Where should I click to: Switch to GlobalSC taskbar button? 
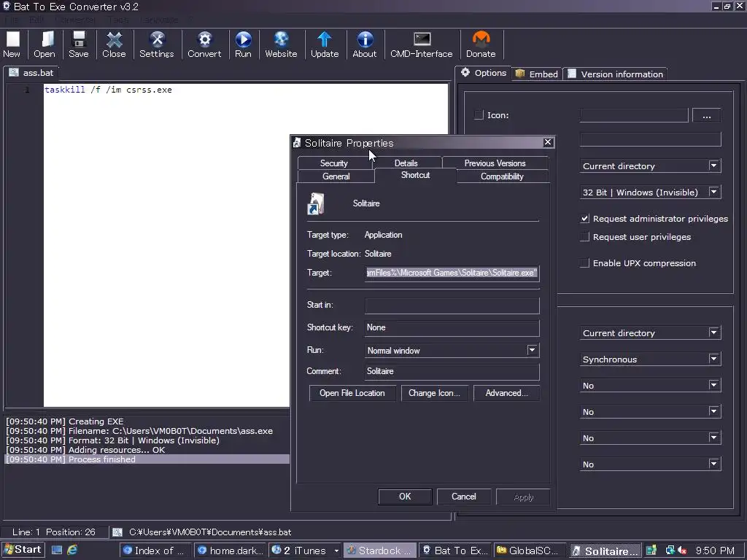(530, 551)
